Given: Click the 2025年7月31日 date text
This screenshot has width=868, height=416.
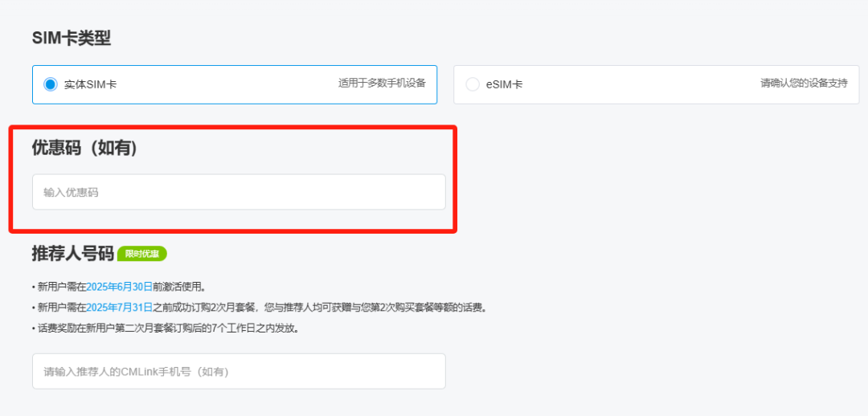Looking at the screenshot, I should (119, 308).
